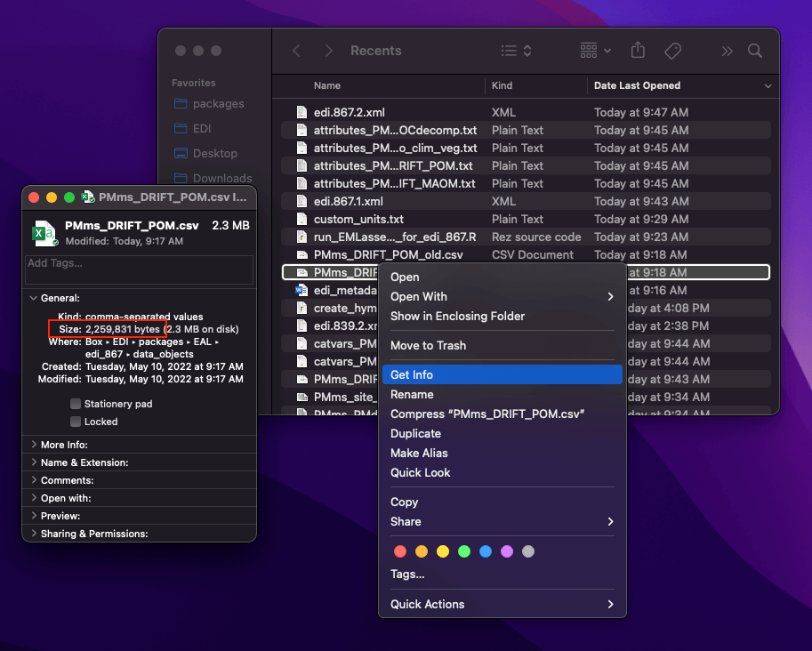
Task: Select the attributes_PM...OCdecomp.txt file icon
Action: (301, 130)
